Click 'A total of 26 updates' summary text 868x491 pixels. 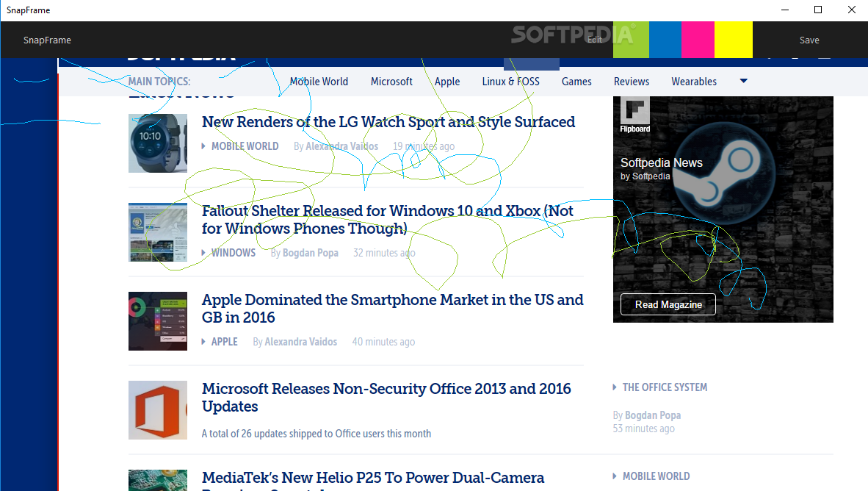click(316, 434)
